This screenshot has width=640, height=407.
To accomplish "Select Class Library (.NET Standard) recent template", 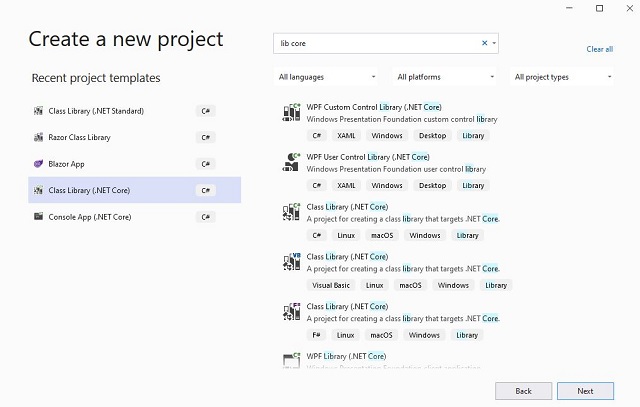I will (134, 111).
